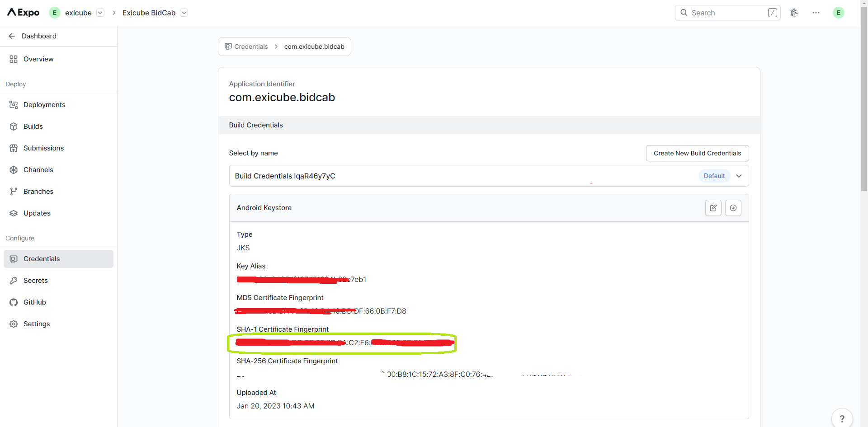Image resolution: width=868 pixels, height=427 pixels.
Task: Expand the exicube account dropdown
Action: pos(99,13)
